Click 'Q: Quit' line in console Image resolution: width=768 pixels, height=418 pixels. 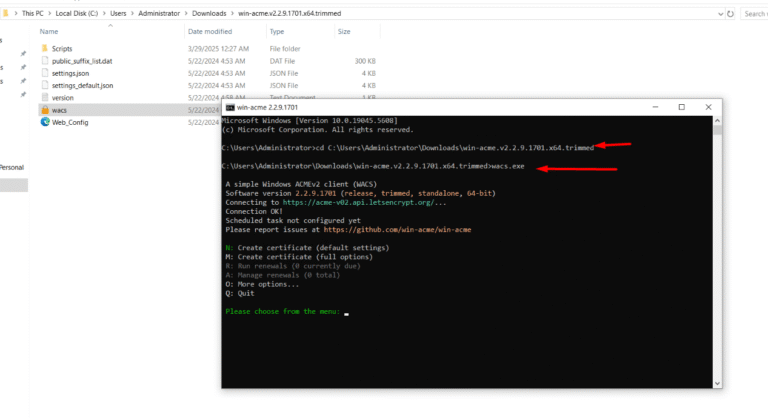point(240,293)
